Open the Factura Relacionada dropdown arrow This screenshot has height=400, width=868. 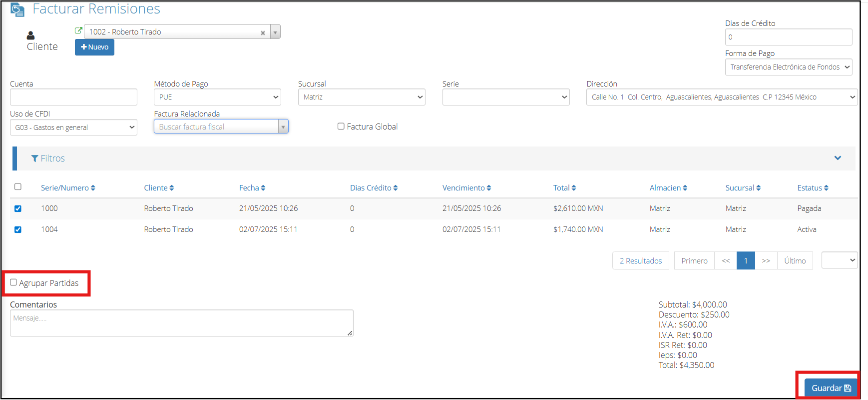coord(283,126)
